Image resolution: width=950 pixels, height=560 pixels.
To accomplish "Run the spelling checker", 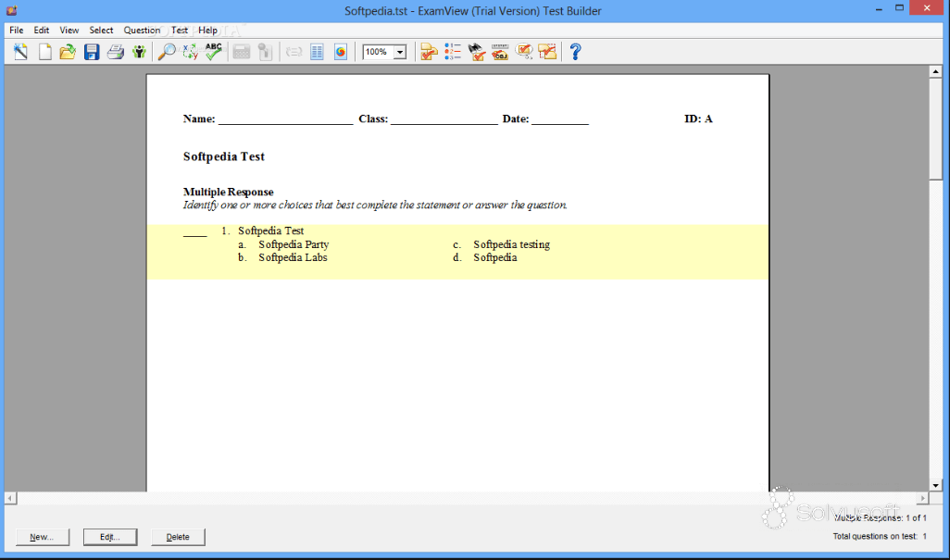I will point(213,51).
